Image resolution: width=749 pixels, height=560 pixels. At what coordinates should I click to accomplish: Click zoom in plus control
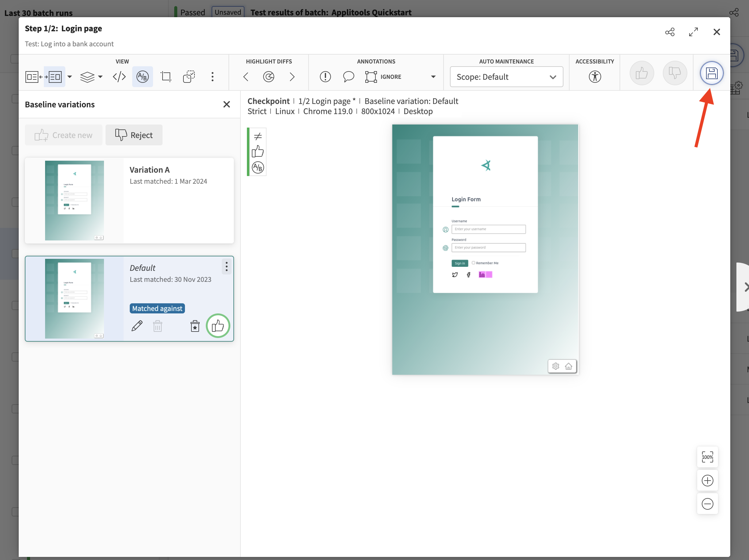coord(707,481)
